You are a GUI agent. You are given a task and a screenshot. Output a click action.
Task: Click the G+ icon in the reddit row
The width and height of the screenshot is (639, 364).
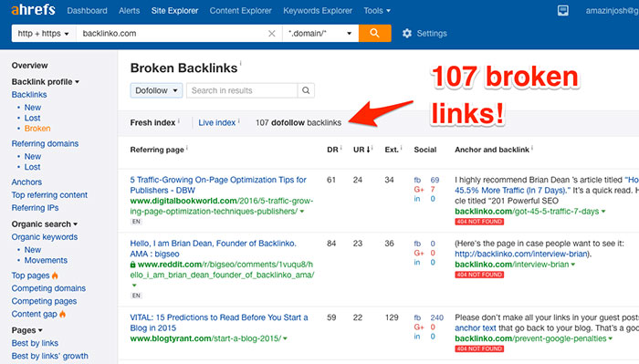point(419,253)
